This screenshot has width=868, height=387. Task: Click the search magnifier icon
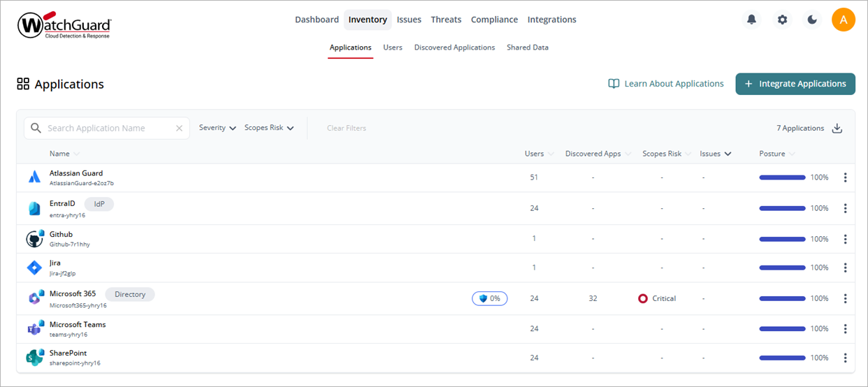pyautogui.click(x=36, y=129)
